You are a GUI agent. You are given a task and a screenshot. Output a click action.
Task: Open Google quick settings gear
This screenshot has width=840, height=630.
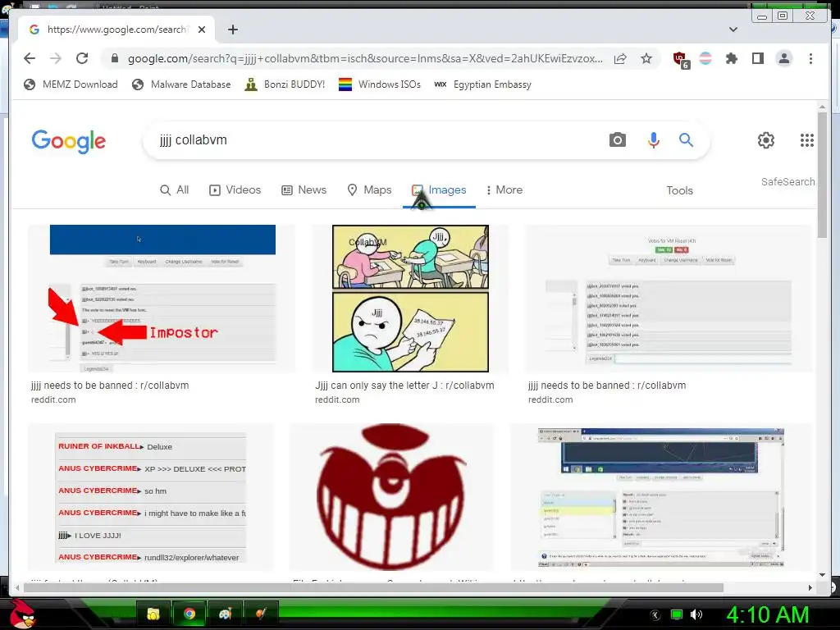point(766,139)
